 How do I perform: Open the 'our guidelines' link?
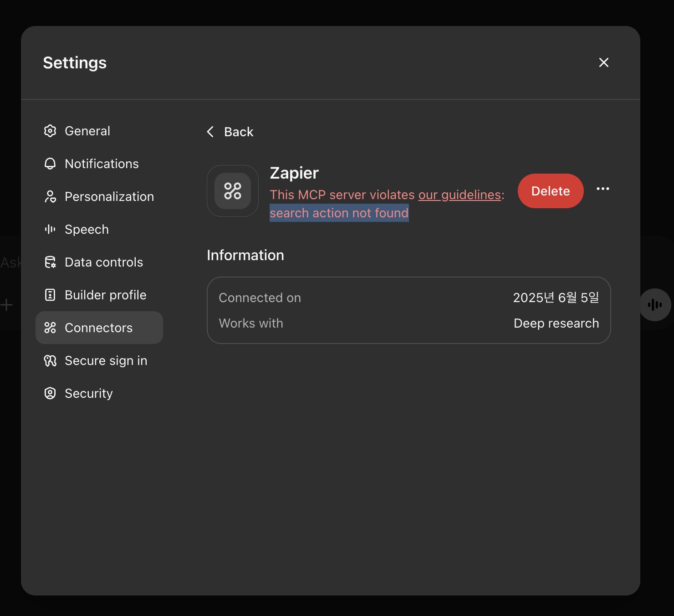[x=460, y=195]
